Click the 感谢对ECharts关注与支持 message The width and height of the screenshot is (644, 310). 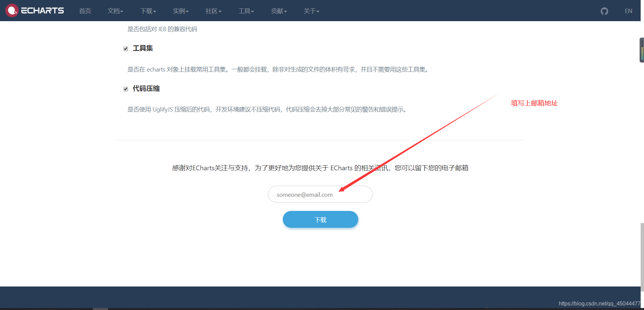pos(320,168)
